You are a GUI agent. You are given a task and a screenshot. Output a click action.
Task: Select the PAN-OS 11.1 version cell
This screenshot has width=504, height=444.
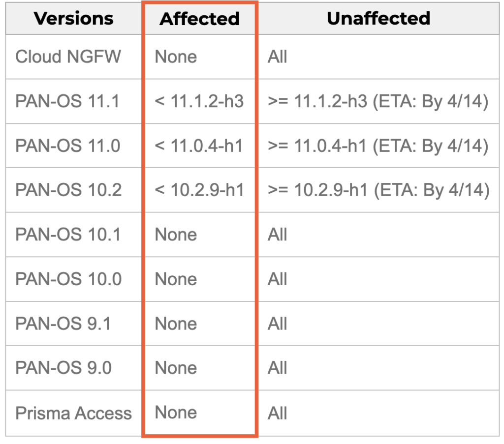67,101
